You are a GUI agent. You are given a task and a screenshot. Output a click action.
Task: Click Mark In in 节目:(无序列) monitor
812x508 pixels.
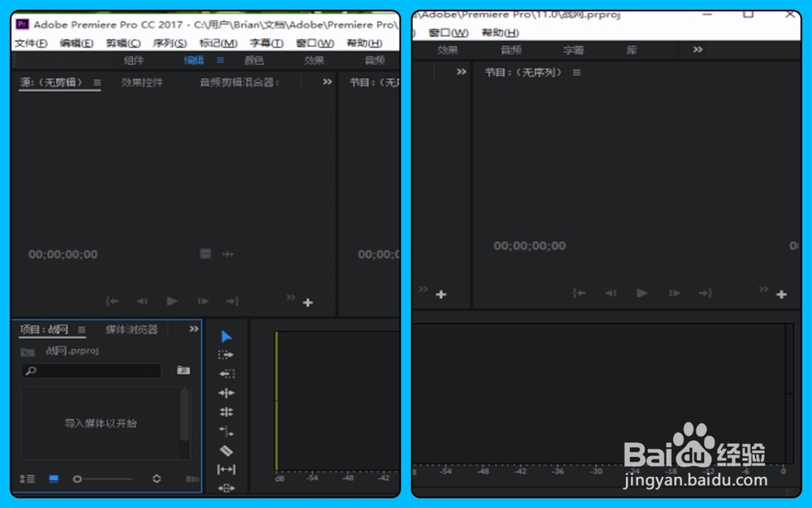pos(580,293)
